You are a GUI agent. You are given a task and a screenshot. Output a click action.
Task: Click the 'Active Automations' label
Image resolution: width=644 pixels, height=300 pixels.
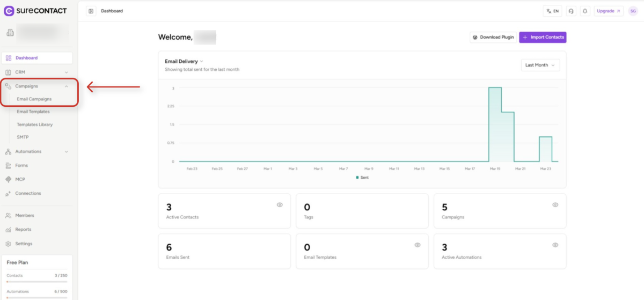pyautogui.click(x=462, y=257)
